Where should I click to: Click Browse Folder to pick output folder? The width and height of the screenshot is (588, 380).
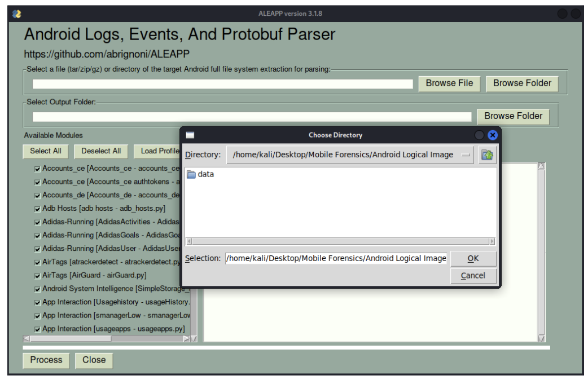[x=514, y=116]
